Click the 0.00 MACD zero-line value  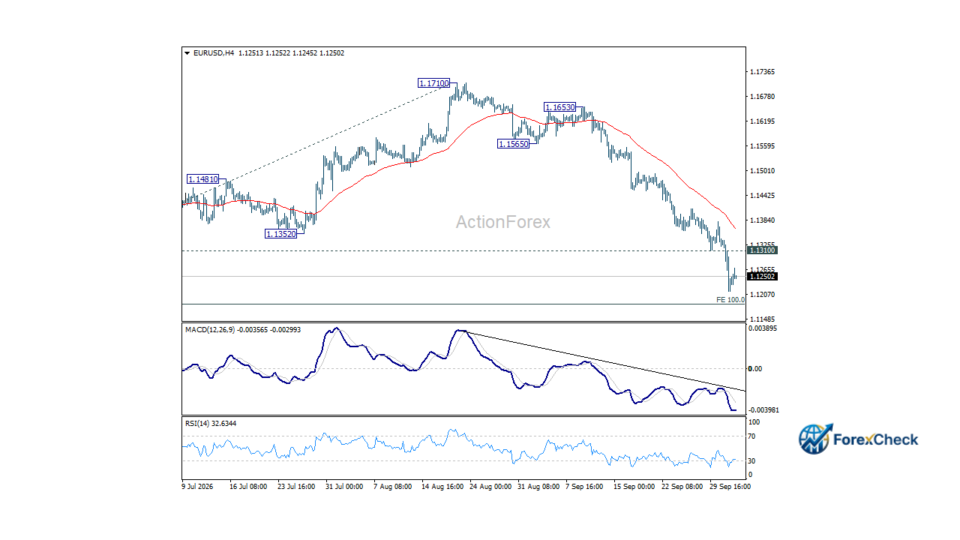pos(756,369)
